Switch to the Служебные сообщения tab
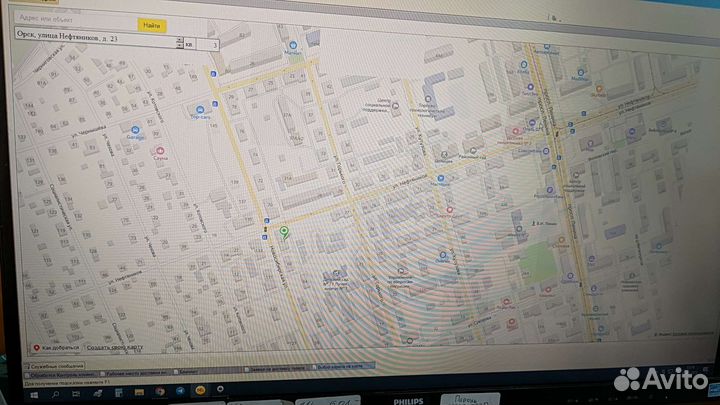This screenshot has height=405, width=720. click(55, 367)
